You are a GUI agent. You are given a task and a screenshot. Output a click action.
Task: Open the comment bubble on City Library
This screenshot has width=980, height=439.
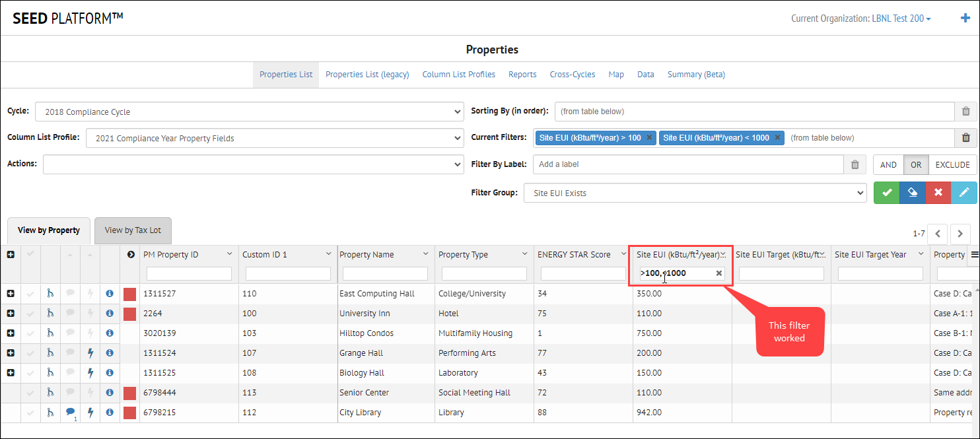pyautogui.click(x=70, y=412)
